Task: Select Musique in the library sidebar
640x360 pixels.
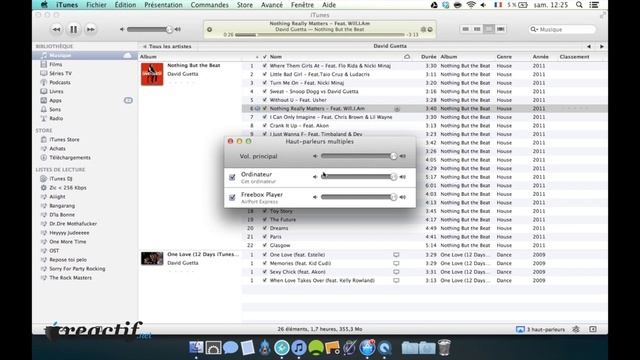Action: [x=85, y=55]
